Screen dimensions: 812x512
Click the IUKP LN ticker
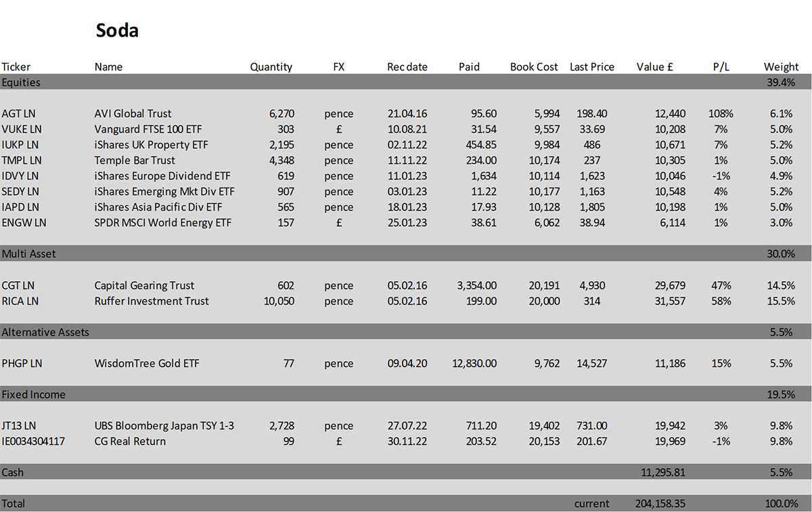click(20, 145)
